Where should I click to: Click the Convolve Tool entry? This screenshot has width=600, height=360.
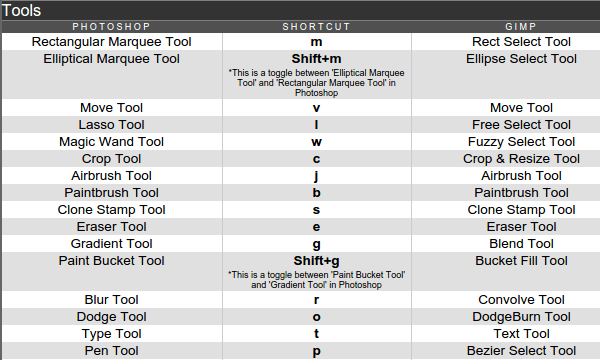click(x=521, y=300)
